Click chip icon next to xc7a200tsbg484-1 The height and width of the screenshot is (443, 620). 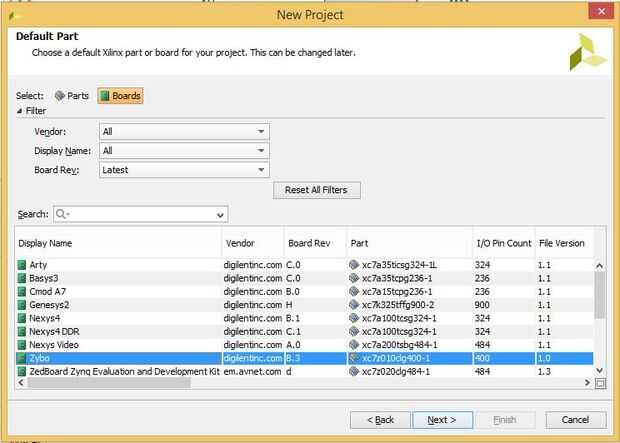[354, 345]
